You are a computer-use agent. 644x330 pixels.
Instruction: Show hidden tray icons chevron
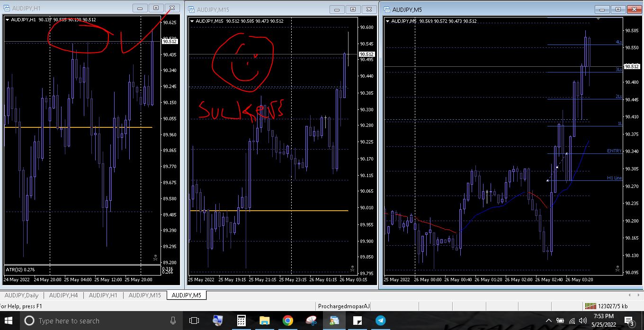[x=549, y=321]
